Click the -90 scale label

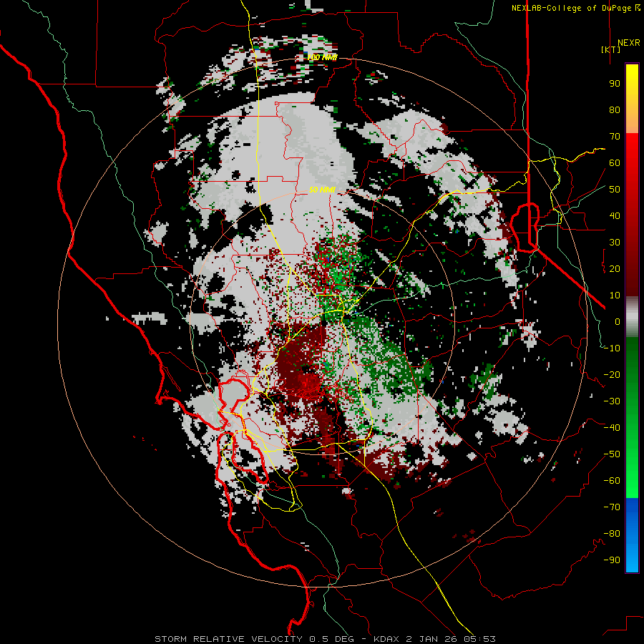pyautogui.click(x=612, y=560)
